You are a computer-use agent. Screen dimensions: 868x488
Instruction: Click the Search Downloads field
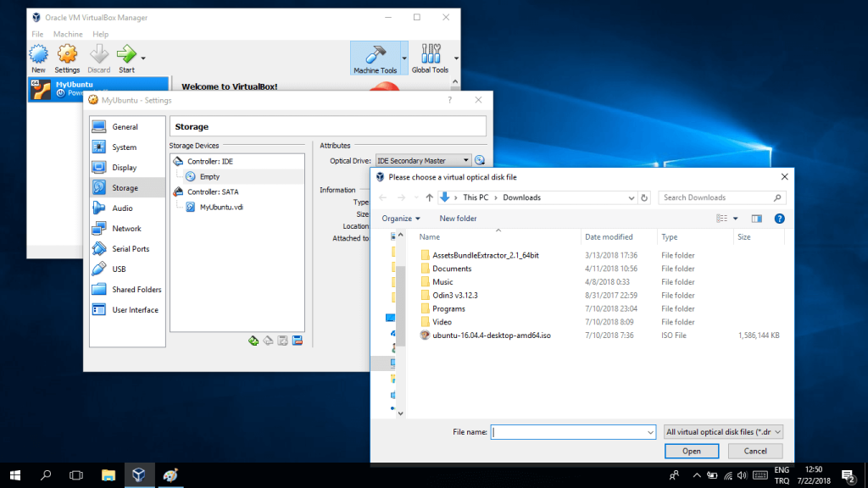tap(722, 197)
